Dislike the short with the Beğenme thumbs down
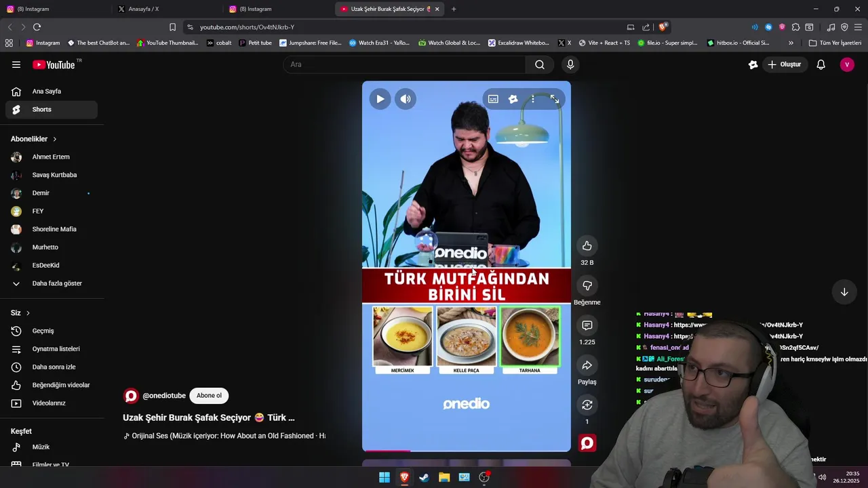Screen dimensions: 868x488 coord(587,286)
